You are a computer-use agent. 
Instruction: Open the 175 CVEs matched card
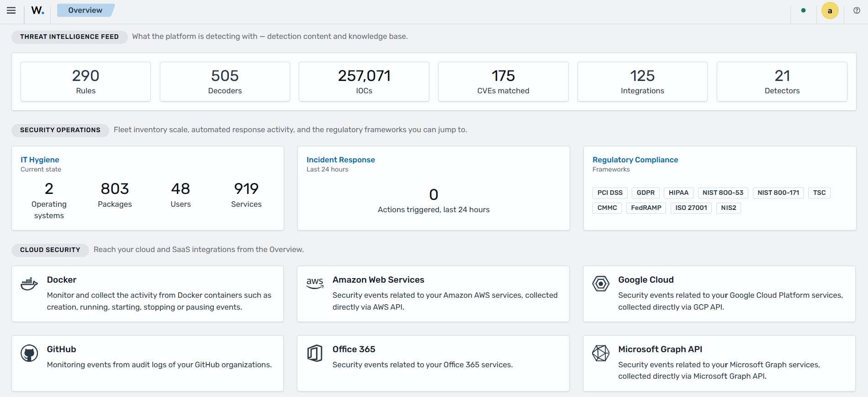click(503, 82)
